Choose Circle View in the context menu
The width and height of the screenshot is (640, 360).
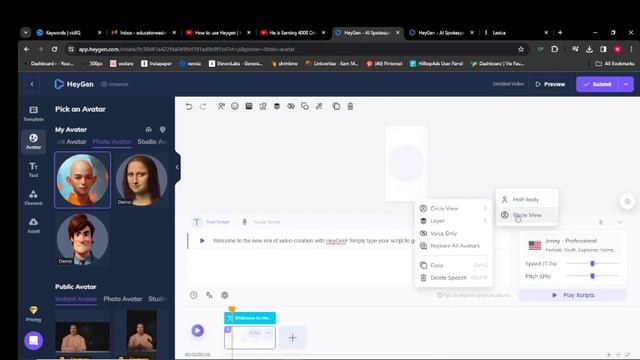453,208
